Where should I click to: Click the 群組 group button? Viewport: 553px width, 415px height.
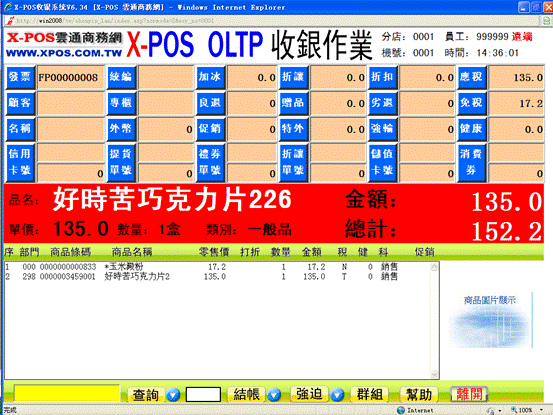(370, 394)
